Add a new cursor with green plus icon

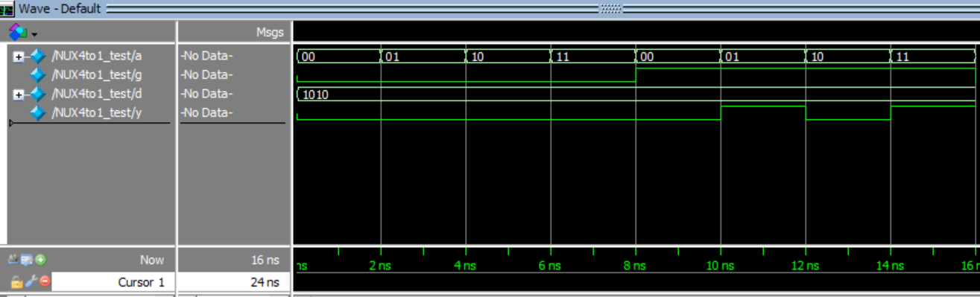coord(39,260)
